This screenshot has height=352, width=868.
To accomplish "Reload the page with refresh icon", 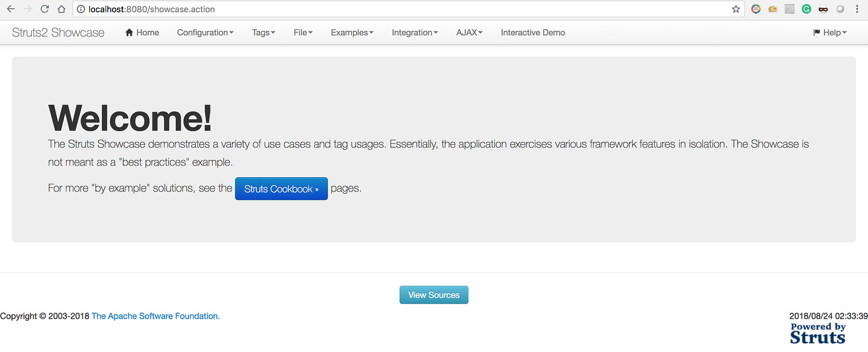I will click(x=44, y=9).
